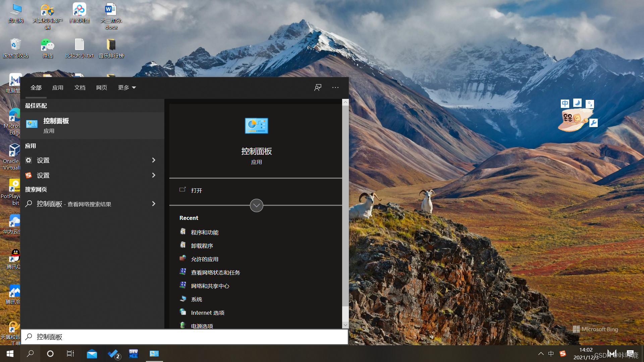Open Dev-C++ from the taskbar
The height and width of the screenshot is (362, 644).
click(x=133, y=354)
